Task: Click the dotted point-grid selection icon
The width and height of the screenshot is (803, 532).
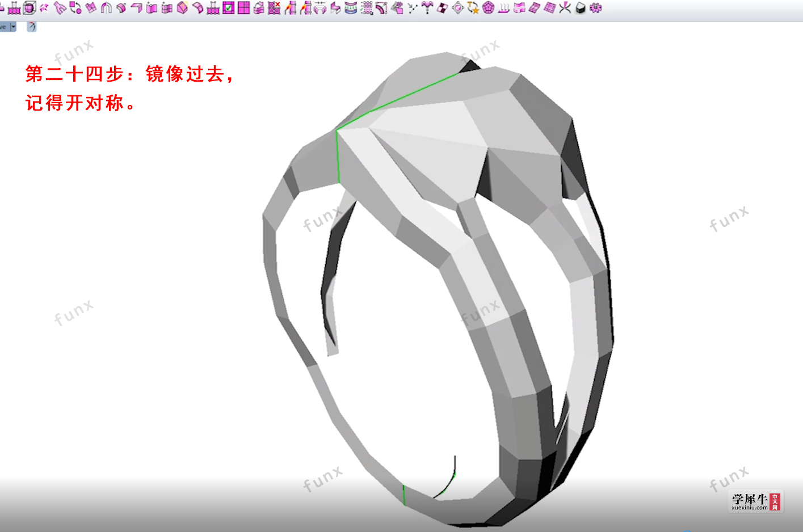Action: (367, 8)
